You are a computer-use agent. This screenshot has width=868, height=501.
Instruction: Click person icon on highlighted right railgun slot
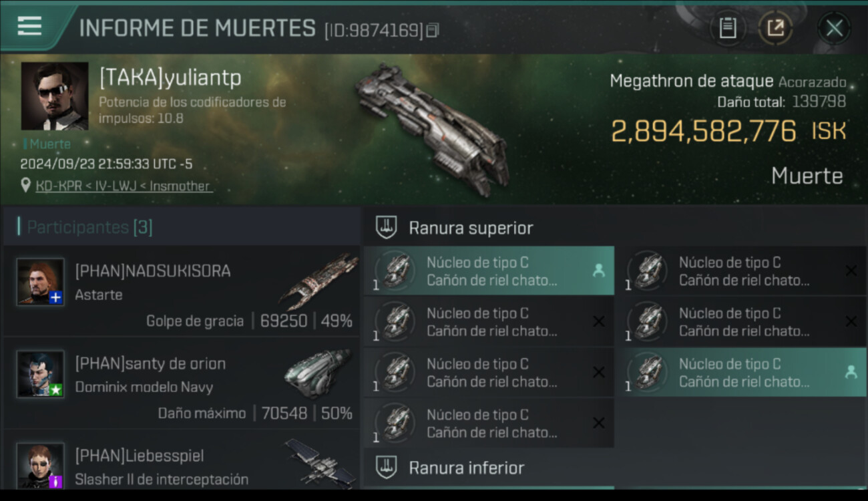point(851,372)
